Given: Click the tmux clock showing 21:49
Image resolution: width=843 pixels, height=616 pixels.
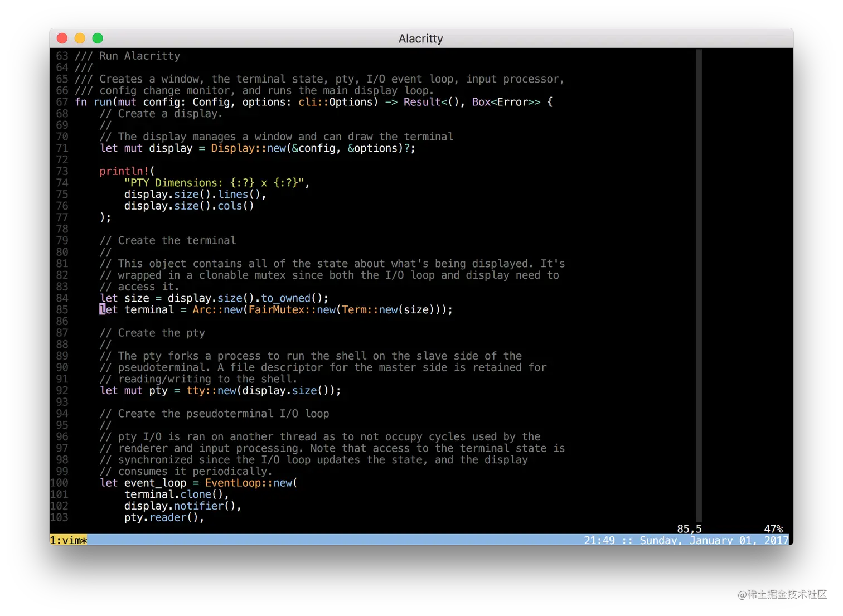Looking at the screenshot, I should pyautogui.click(x=599, y=540).
